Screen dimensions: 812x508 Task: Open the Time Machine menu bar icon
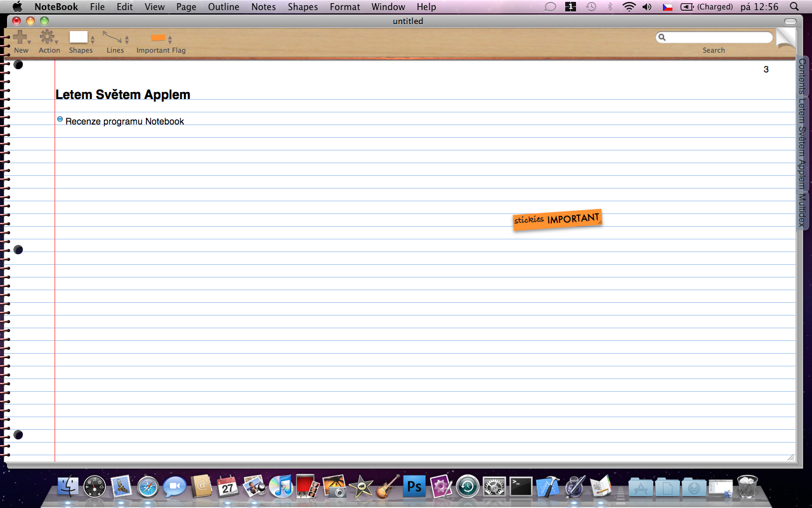click(x=591, y=7)
